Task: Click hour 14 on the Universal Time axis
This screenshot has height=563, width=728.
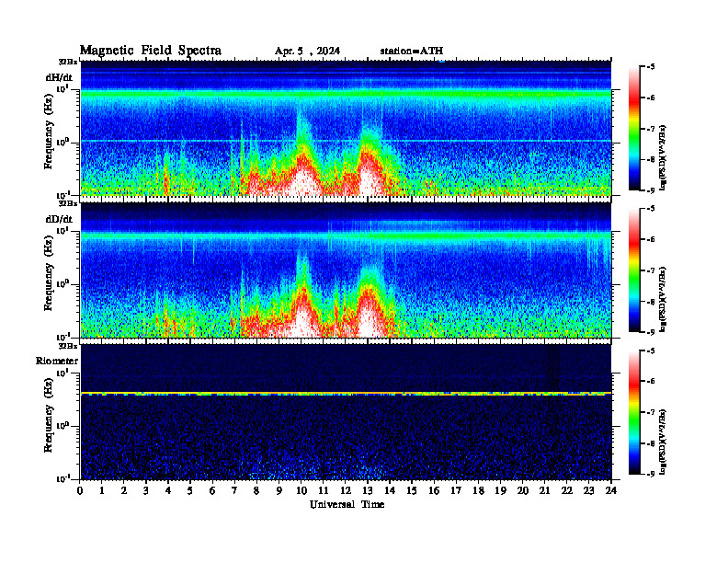Action: pos(390,491)
